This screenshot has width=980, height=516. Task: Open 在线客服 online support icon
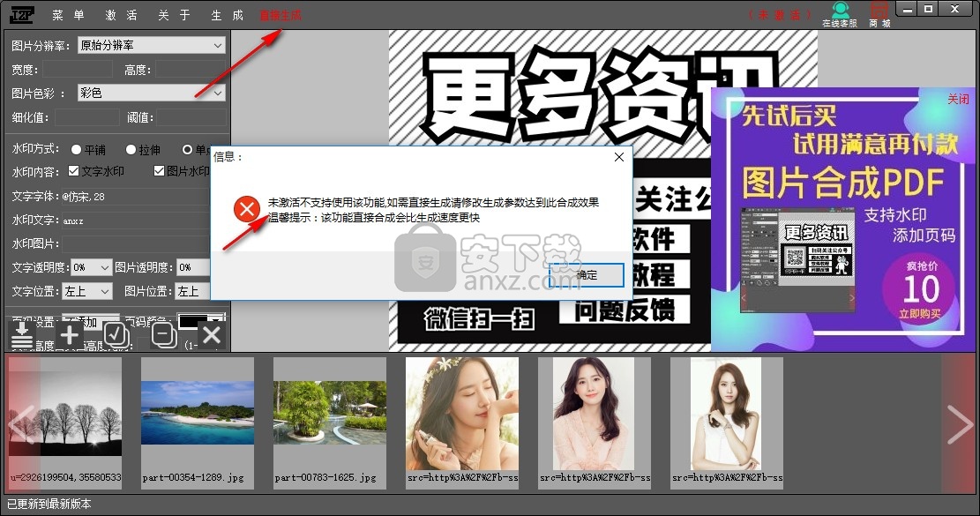840,13
